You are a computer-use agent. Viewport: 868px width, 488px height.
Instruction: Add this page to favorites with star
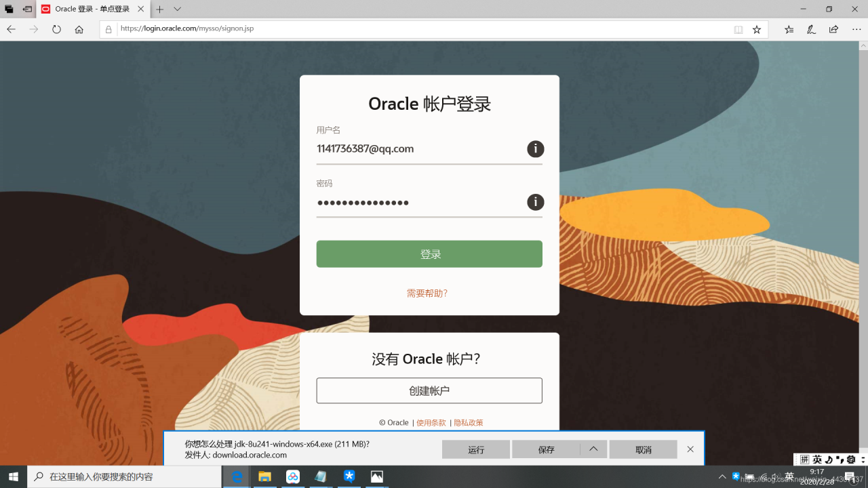pos(757,30)
